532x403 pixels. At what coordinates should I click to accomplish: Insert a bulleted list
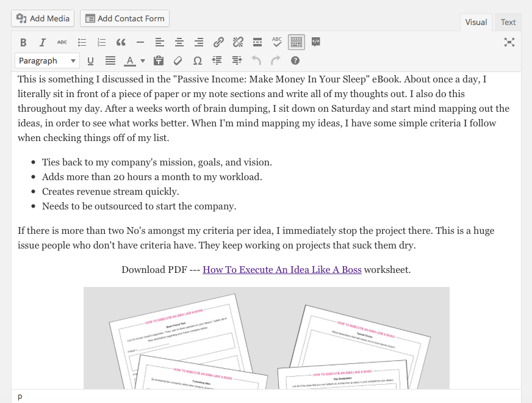pyautogui.click(x=82, y=43)
